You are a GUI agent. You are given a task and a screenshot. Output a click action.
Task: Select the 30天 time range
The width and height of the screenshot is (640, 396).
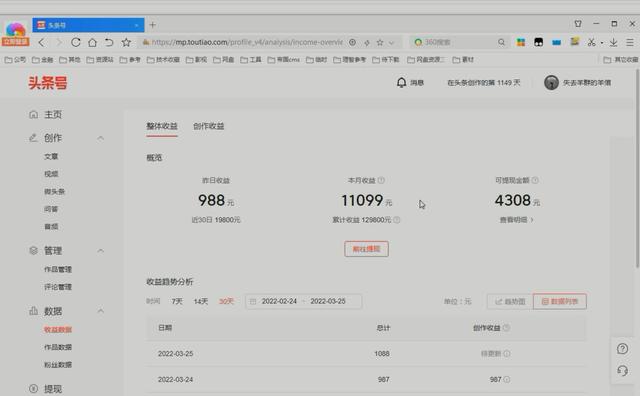[226, 301]
